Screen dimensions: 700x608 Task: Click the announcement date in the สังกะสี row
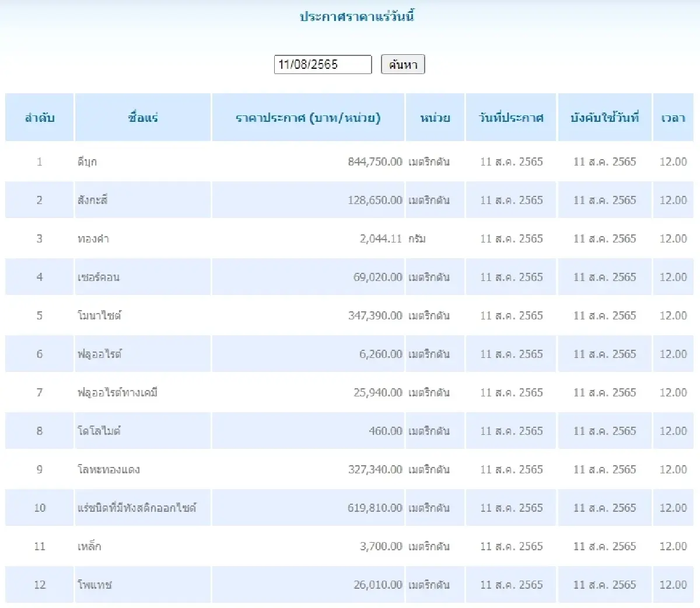(512, 200)
